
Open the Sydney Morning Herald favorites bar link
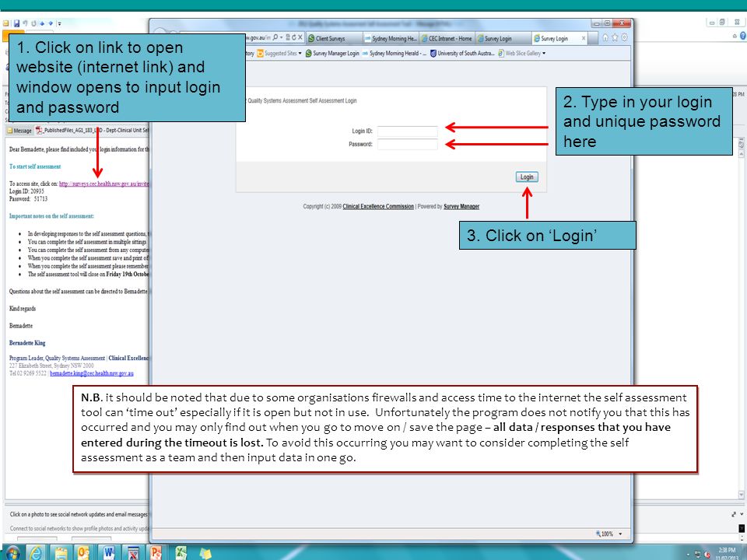coord(395,54)
